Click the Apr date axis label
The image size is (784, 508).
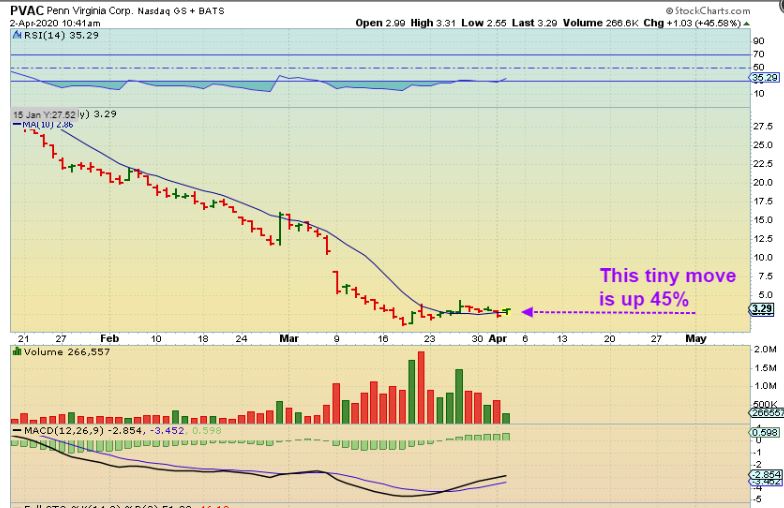point(498,338)
